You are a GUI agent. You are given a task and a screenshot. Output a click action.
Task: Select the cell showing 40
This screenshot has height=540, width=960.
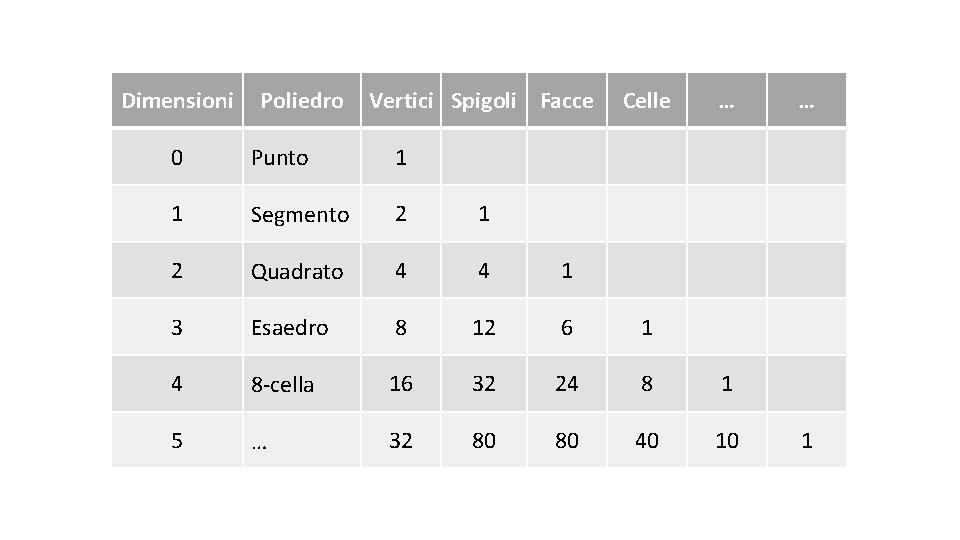tap(647, 440)
